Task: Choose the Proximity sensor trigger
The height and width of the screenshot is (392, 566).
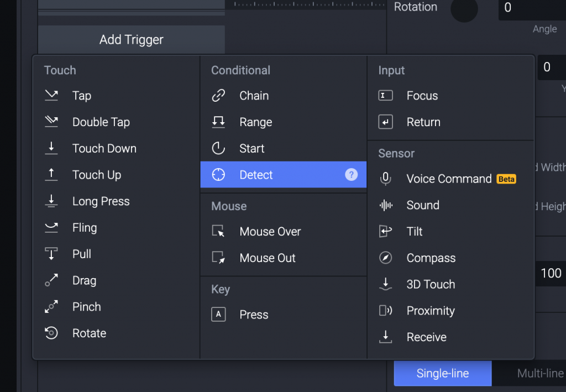Action: point(430,311)
